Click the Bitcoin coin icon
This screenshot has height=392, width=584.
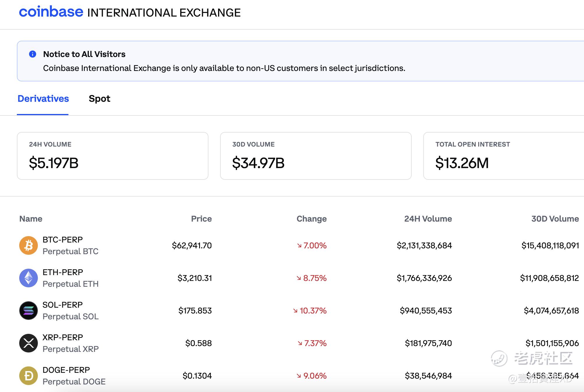click(29, 245)
